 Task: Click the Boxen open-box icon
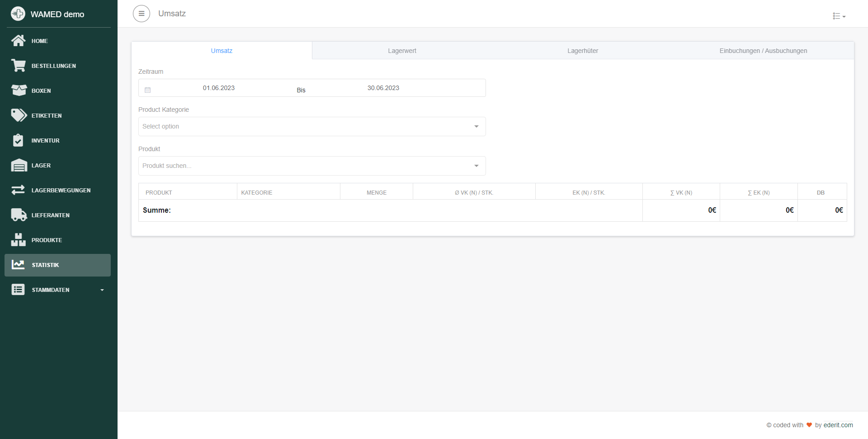(x=19, y=91)
